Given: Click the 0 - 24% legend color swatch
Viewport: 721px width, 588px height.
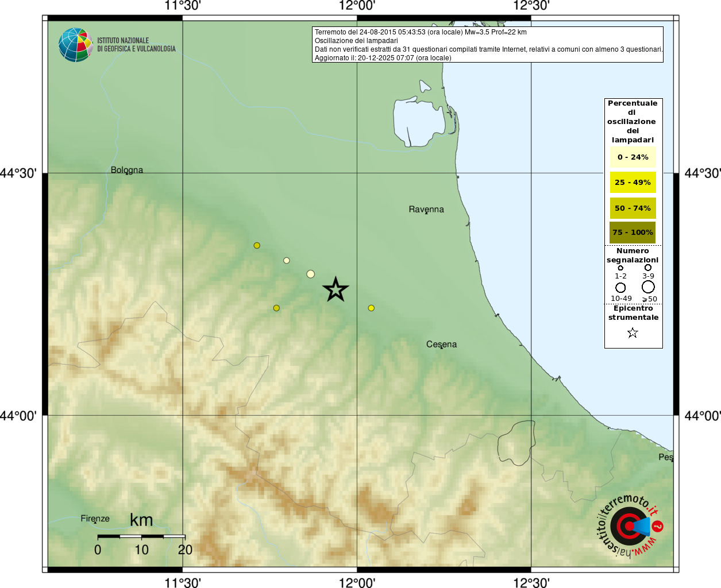Looking at the screenshot, I should [x=633, y=157].
